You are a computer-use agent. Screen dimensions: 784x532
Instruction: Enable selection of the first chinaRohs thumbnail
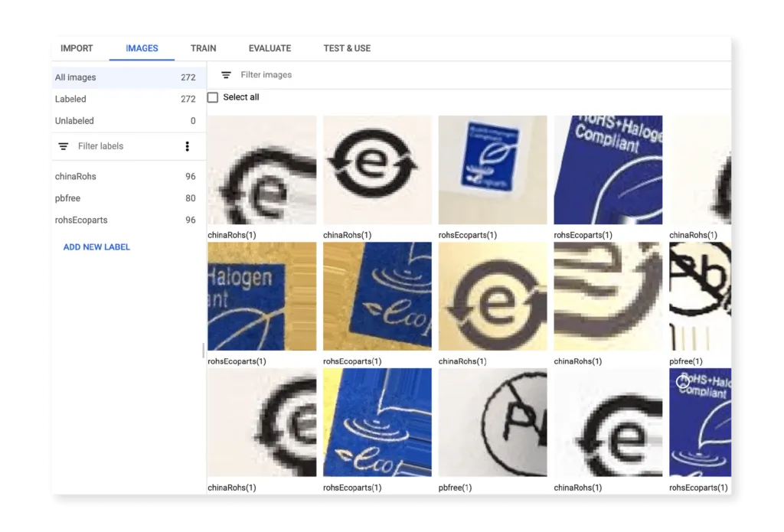click(262, 170)
